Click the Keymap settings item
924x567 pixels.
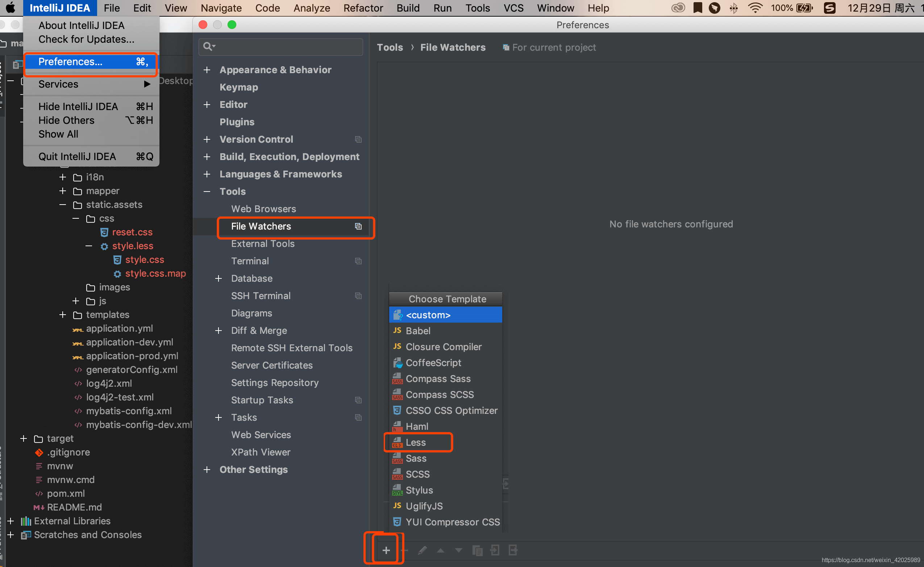pos(238,87)
